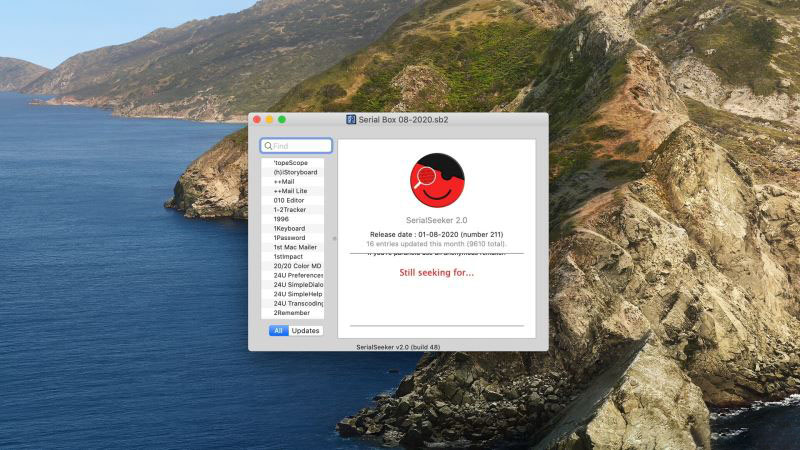Select the 1st Mac Mailer entry
Image resolution: width=800 pixels, height=450 pixels.
click(292, 247)
